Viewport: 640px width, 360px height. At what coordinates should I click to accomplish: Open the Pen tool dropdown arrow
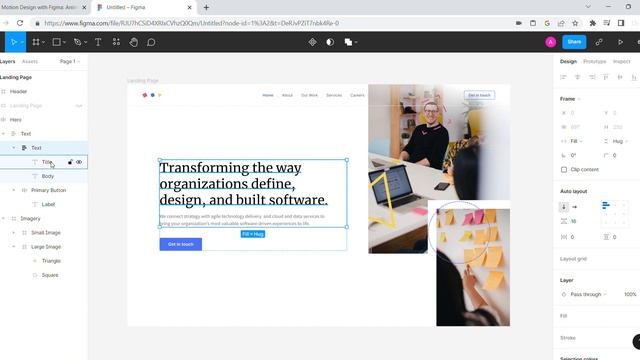click(x=85, y=42)
